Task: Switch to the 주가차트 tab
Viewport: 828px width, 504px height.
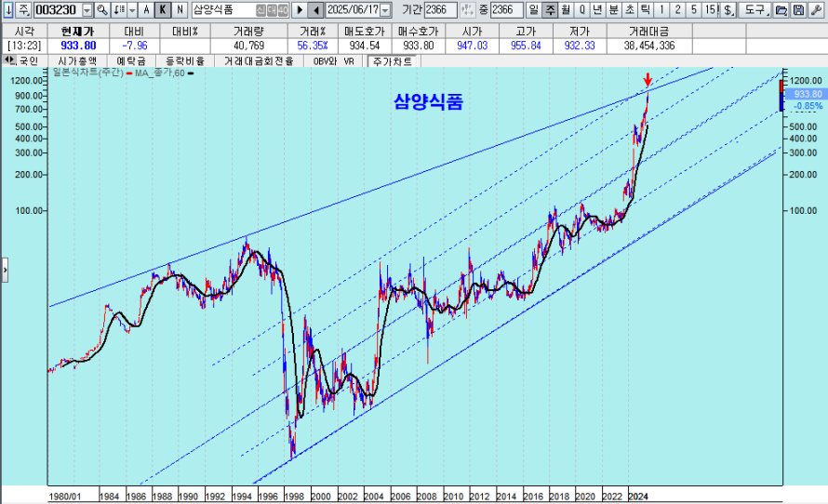Action: click(393, 61)
